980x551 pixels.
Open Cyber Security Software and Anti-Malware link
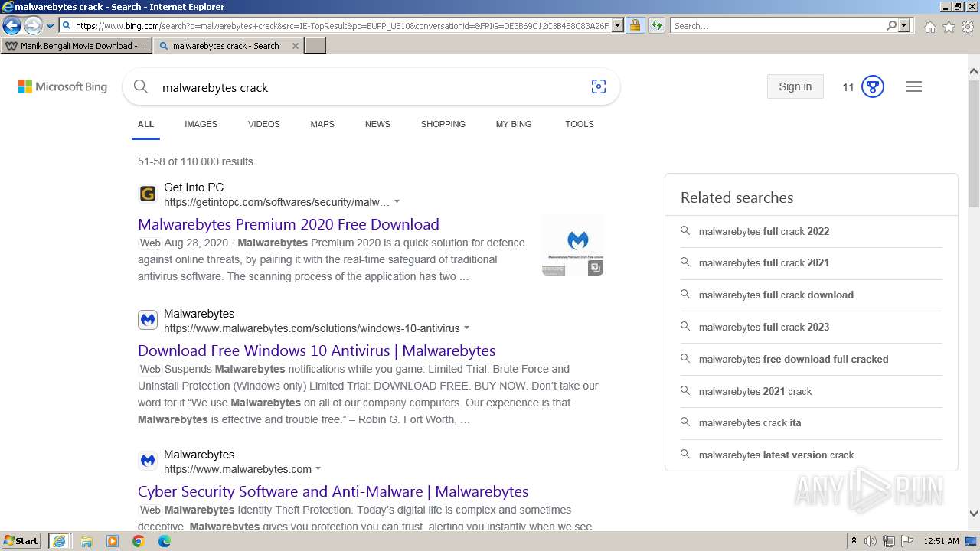click(x=333, y=491)
